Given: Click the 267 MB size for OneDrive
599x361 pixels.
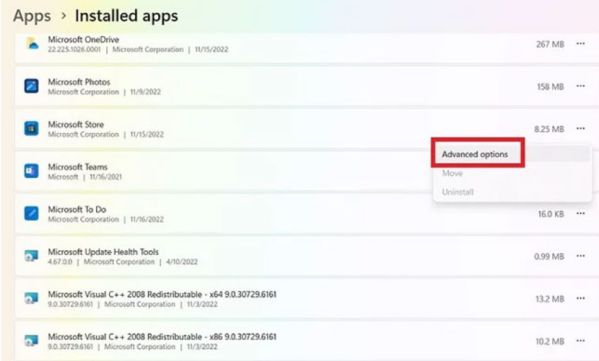Looking at the screenshot, I should [x=550, y=44].
